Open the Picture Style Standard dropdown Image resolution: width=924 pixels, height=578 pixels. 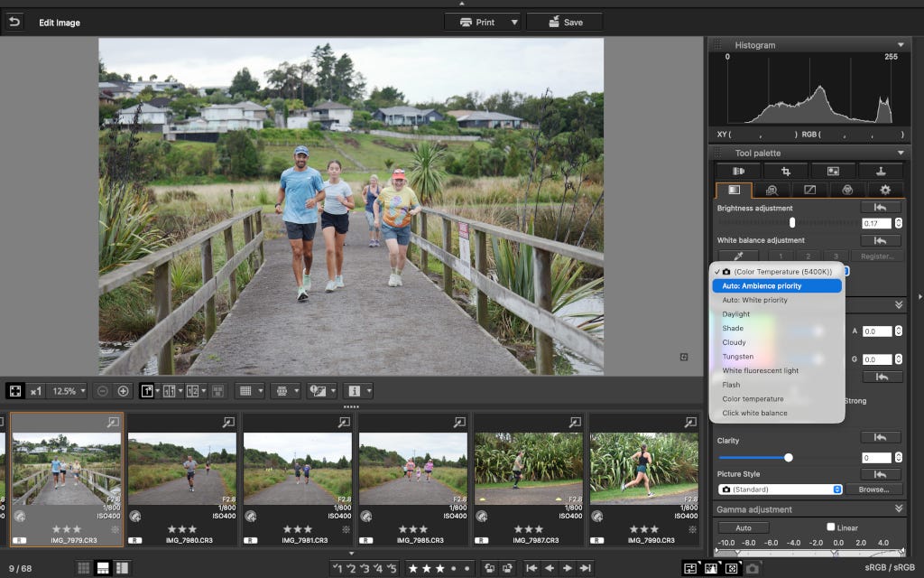coord(780,489)
